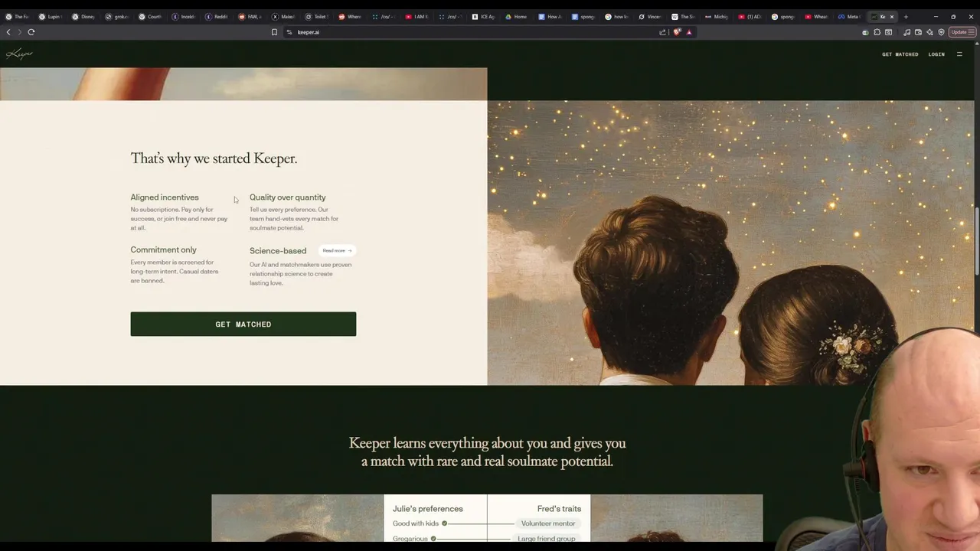Click the "Gregarious" preference row
Image resolution: width=980 pixels, height=551 pixels.
[410, 539]
